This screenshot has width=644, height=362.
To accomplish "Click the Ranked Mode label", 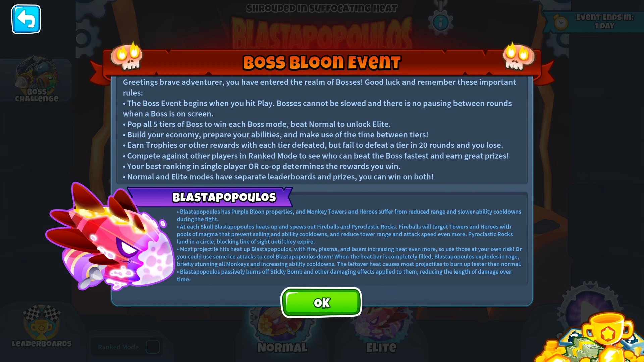I will [x=118, y=347].
